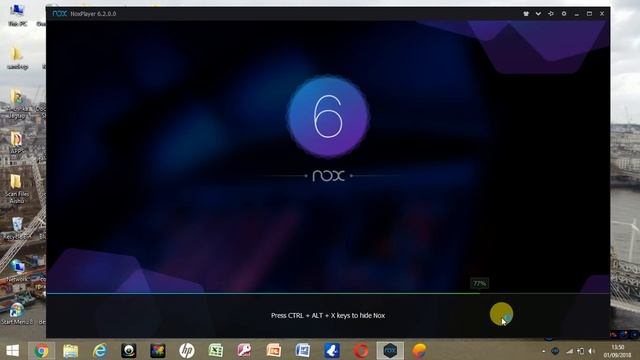The width and height of the screenshot is (640, 360).
Task: Open the webcam app taskbar icon
Action: point(129,351)
